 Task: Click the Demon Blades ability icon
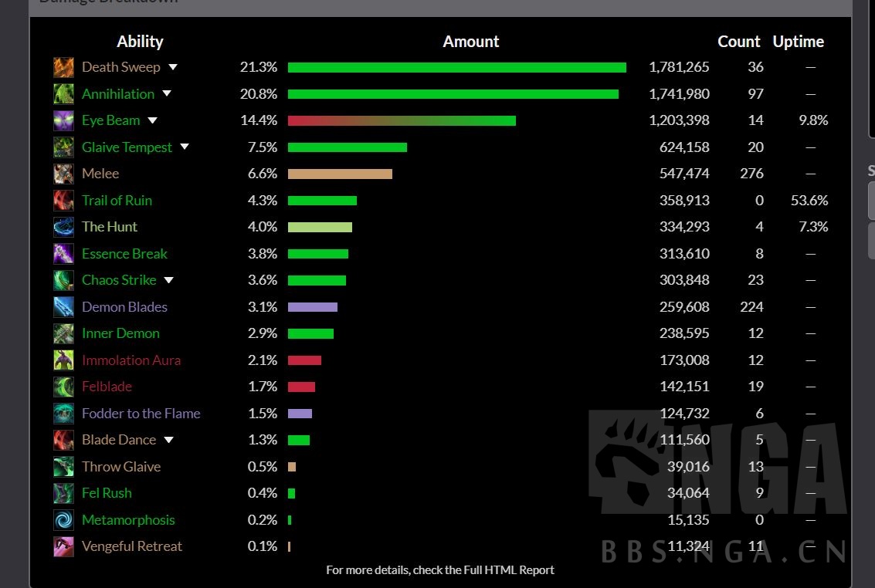point(63,307)
